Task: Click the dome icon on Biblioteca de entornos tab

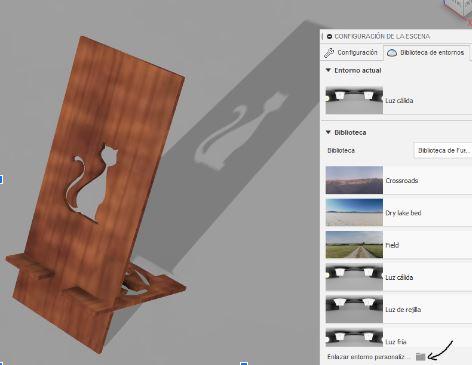Action: [392, 53]
